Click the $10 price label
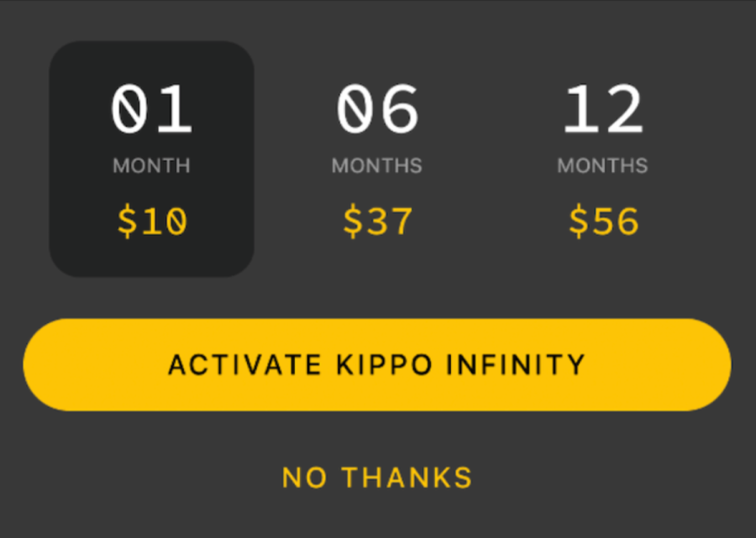The image size is (756, 538). (152, 221)
